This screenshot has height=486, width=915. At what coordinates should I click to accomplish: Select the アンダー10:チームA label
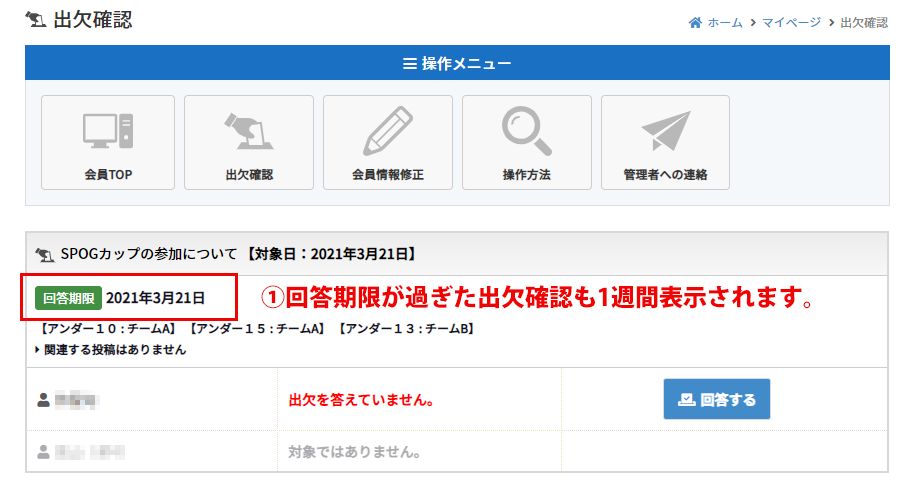pyautogui.click(x=107, y=328)
